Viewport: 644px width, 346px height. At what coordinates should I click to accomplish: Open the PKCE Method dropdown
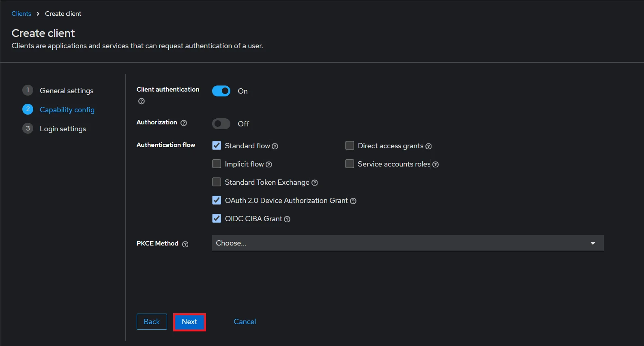tap(408, 243)
